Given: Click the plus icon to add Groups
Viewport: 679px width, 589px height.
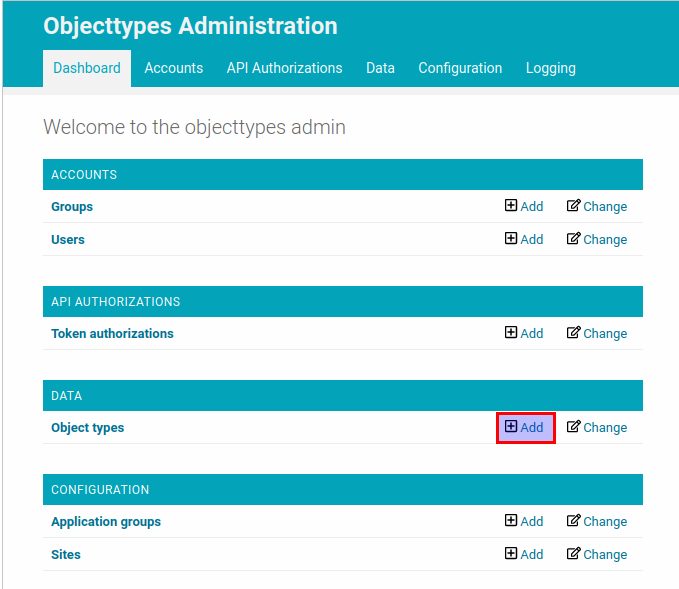Looking at the screenshot, I should coord(511,205).
